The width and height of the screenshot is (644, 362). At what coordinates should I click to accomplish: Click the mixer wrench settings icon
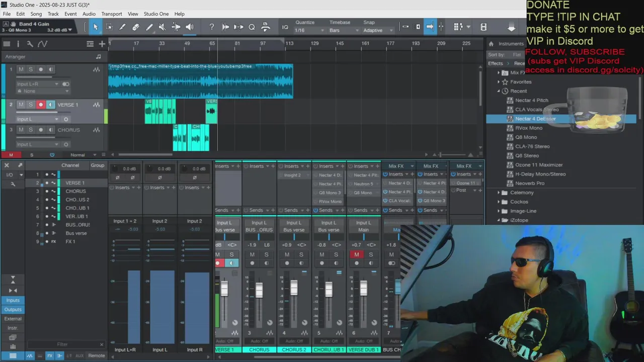point(13,184)
